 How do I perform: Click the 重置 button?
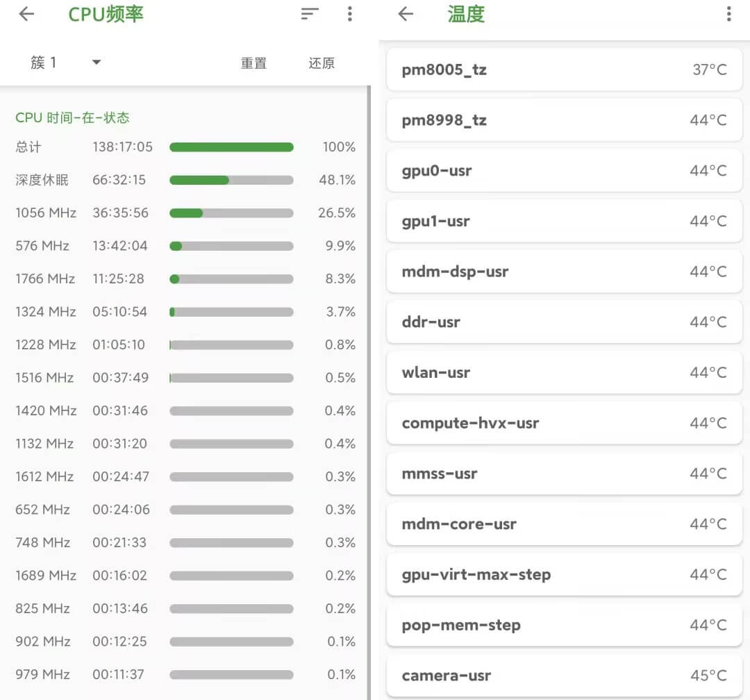click(x=253, y=63)
